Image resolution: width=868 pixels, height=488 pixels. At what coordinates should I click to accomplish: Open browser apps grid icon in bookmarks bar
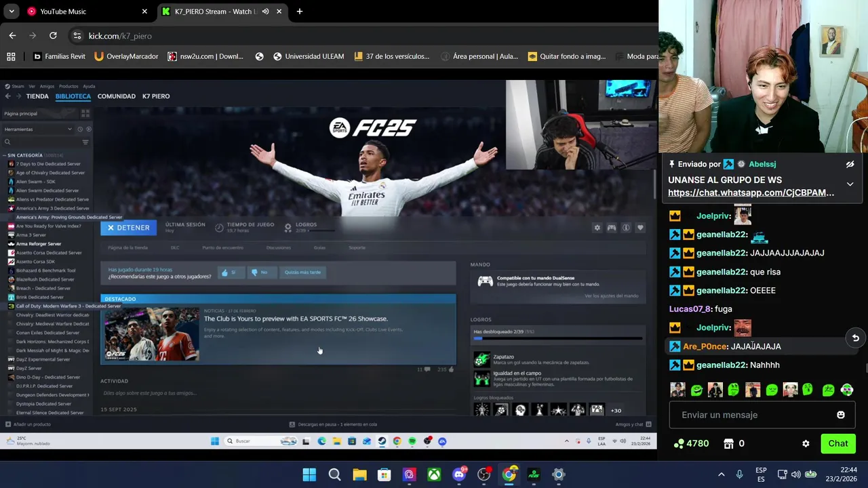tap(11, 56)
